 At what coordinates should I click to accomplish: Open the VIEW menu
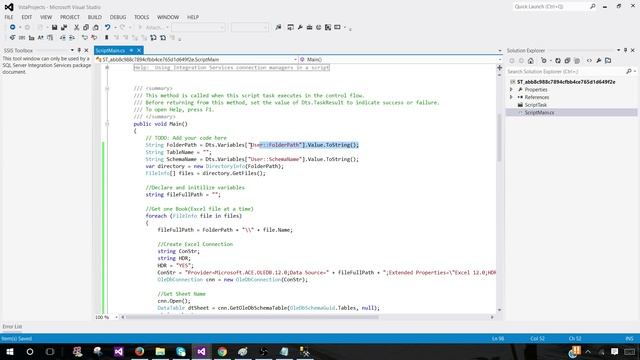[46, 17]
